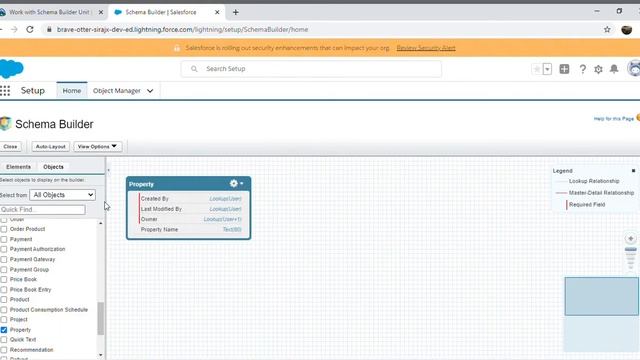Open the global actions plus icon
This screenshot has height=360, width=640.
click(x=564, y=69)
